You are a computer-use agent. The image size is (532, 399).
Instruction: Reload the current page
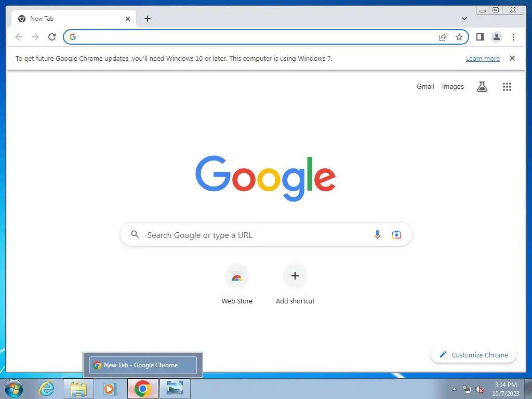(52, 37)
